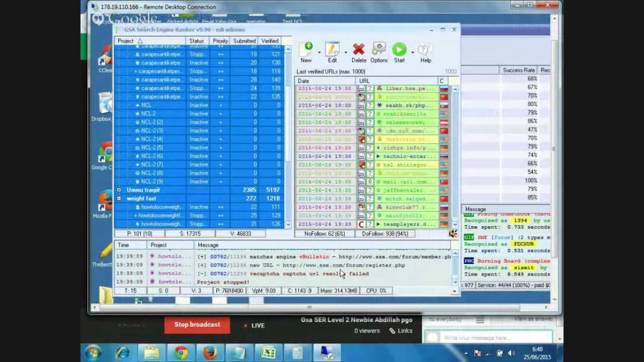Open Google Chrome from the taskbar
This screenshot has height=362, width=644.
(180, 353)
